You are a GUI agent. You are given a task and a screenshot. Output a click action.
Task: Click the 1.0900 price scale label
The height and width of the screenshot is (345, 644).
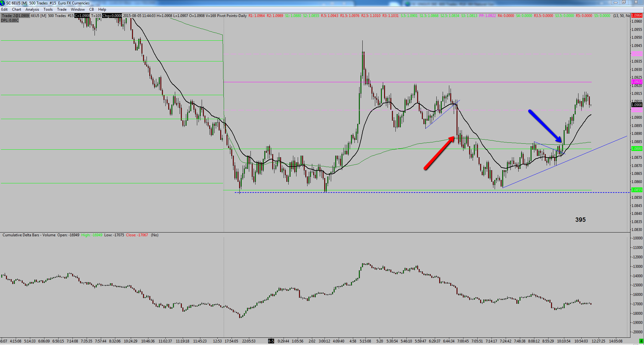(637, 118)
